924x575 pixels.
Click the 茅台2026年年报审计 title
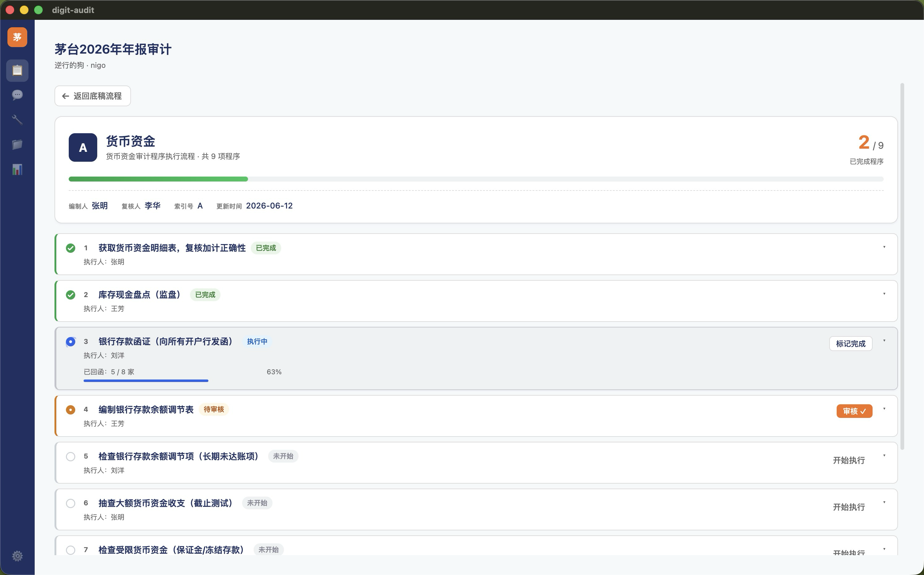tap(113, 50)
